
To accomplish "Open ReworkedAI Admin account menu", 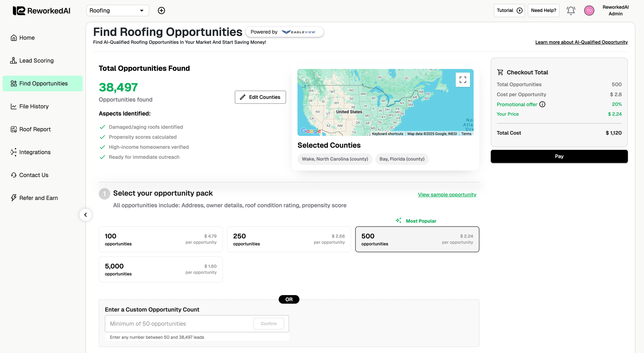I will pyautogui.click(x=615, y=11).
